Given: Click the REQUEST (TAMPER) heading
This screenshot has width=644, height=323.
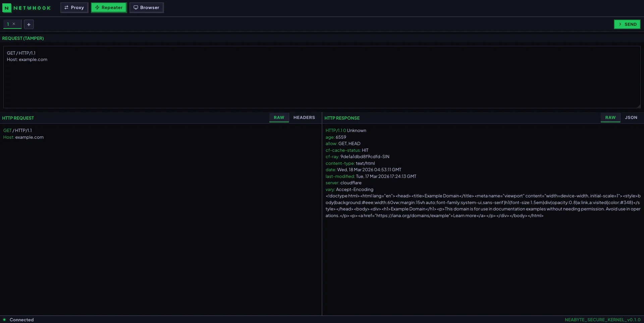Looking at the screenshot, I should point(23,39).
